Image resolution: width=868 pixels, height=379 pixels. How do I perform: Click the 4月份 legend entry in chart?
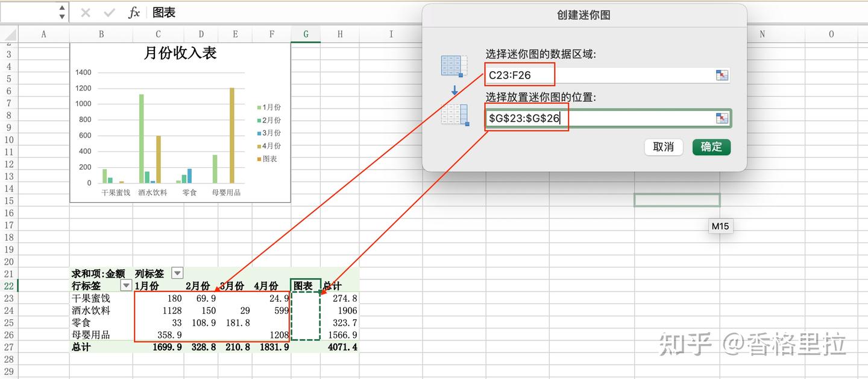click(268, 146)
